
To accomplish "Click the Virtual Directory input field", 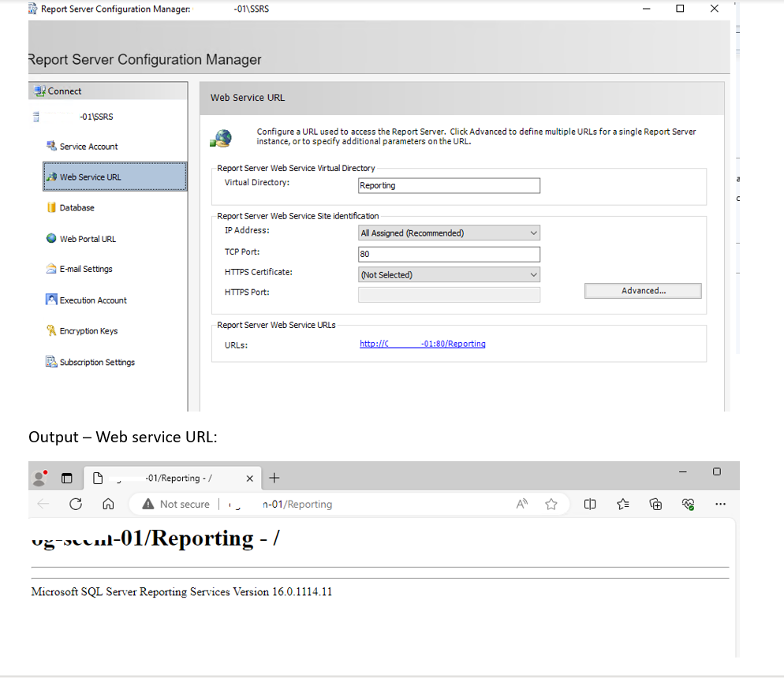I will (x=449, y=185).
